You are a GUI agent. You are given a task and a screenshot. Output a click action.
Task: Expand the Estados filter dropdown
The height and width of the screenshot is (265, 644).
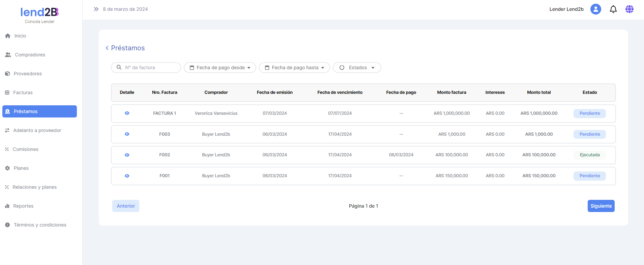coord(357,68)
